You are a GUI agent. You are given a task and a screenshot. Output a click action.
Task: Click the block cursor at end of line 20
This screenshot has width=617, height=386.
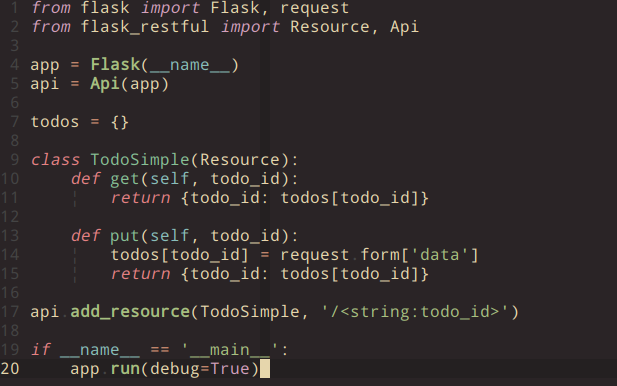(x=265, y=369)
